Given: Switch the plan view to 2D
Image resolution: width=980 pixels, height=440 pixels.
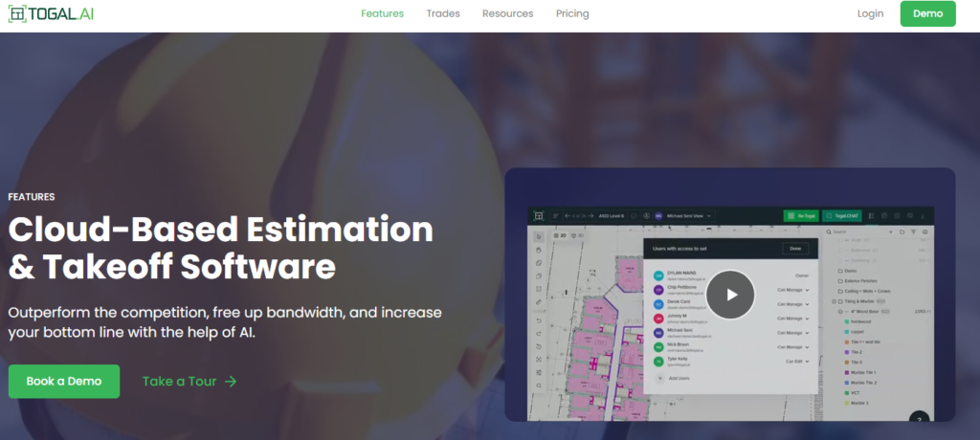Looking at the screenshot, I should click(556, 236).
